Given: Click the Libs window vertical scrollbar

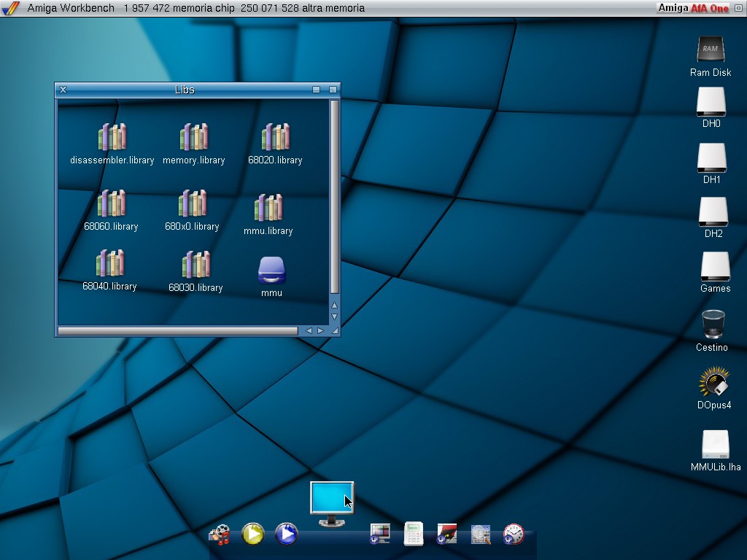Looking at the screenshot, I should pos(335,197).
